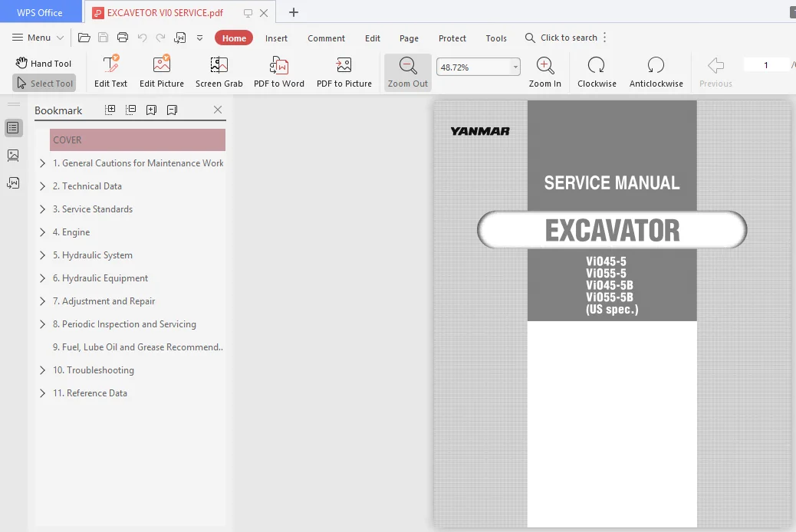Click Zoom In magnifier
796x532 pixels.
[x=544, y=71]
